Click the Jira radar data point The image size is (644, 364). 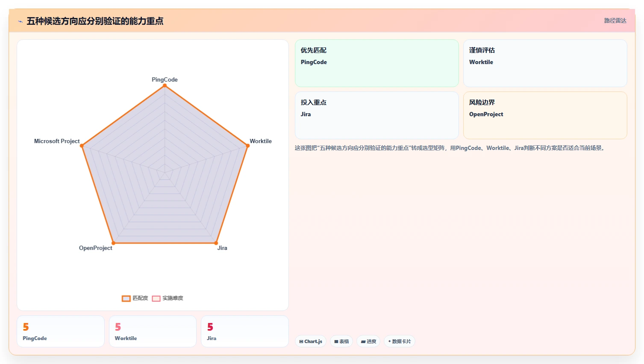click(x=216, y=243)
